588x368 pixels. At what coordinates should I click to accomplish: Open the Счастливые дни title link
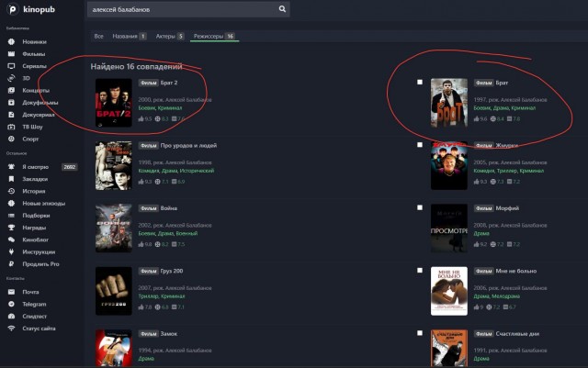(517, 333)
